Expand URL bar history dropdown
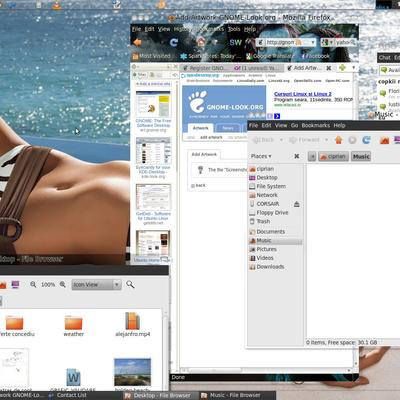Viewport: 400px width, 400px height. click(313, 42)
